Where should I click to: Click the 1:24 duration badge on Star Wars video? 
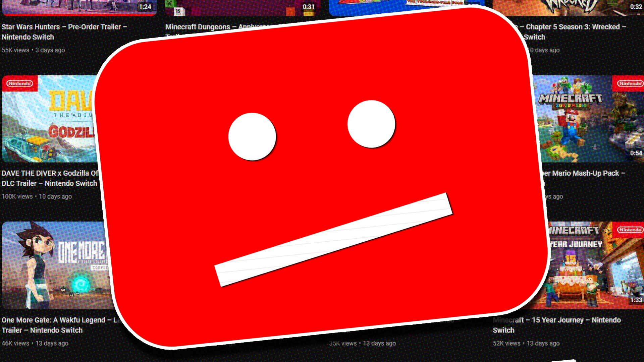[145, 7]
